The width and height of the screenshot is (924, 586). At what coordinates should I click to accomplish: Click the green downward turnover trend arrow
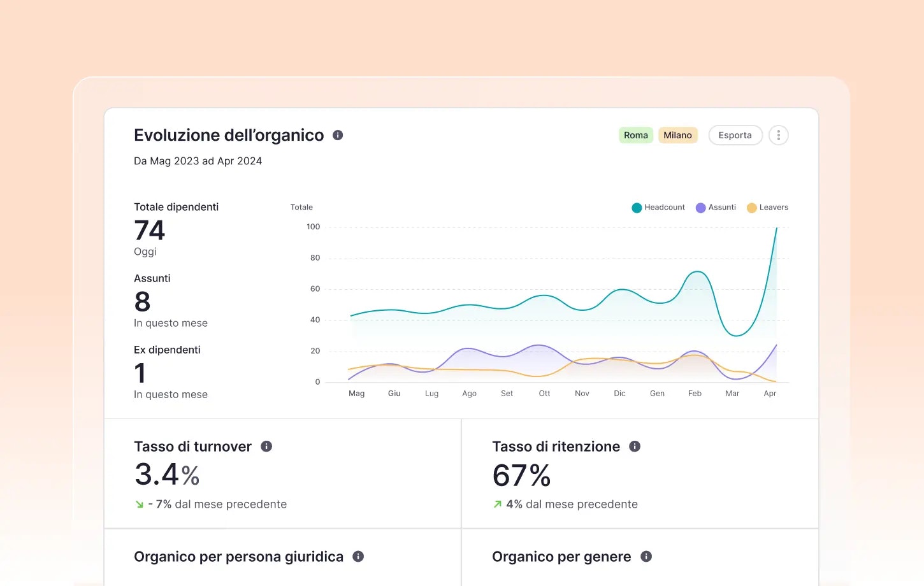[x=140, y=504]
